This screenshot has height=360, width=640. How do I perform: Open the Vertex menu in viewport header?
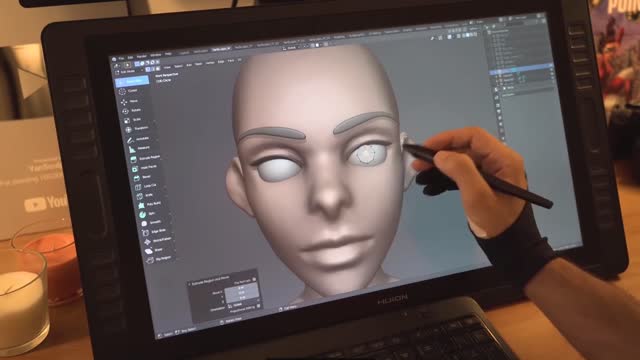(210, 63)
